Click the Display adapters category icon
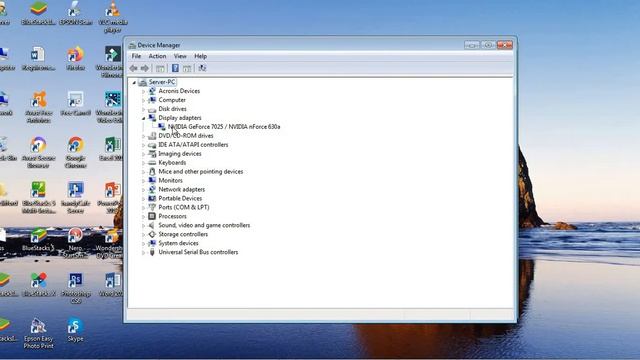The image size is (640, 360). click(152, 118)
